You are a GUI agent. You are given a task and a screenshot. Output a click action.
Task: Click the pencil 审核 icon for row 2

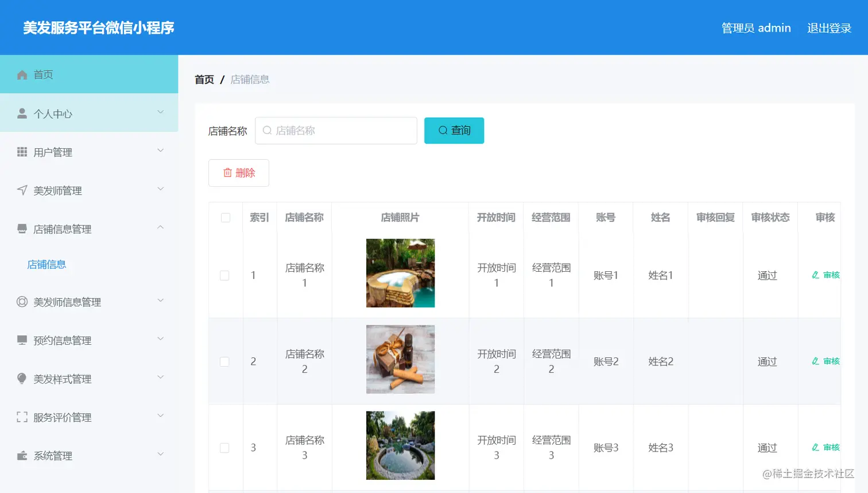[815, 361]
